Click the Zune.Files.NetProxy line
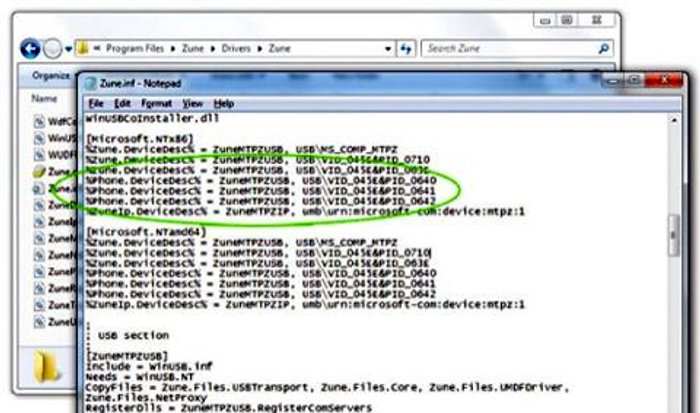Screen dimensions: 700x413 click(x=146, y=397)
